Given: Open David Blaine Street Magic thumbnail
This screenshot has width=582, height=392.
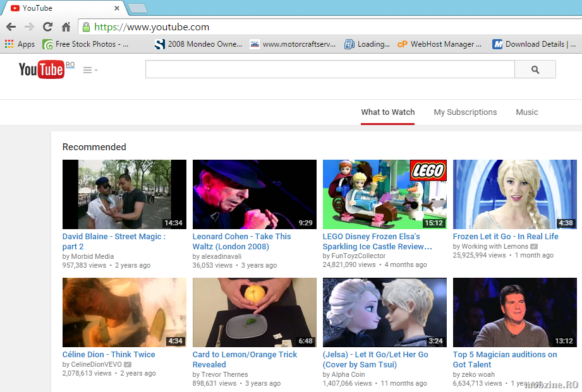Looking at the screenshot, I should (x=124, y=194).
